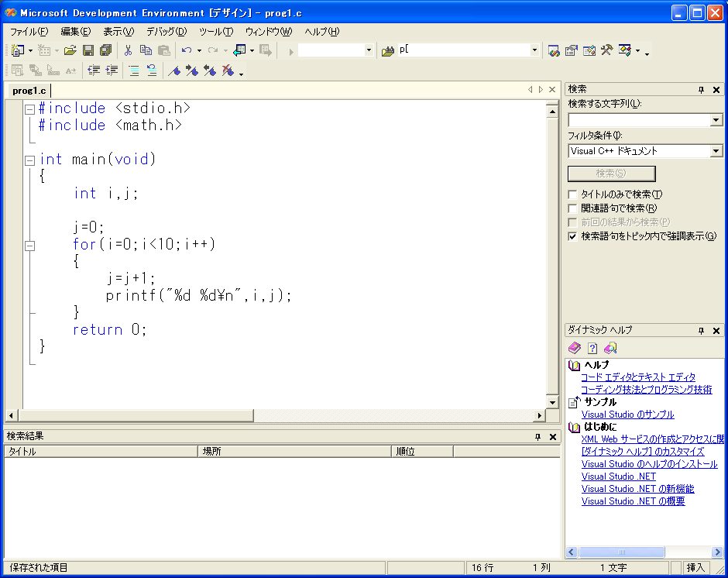Open the ウィンドウ(W) menu
The width and height of the screenshot is (728, 578).
pos(269,32)
